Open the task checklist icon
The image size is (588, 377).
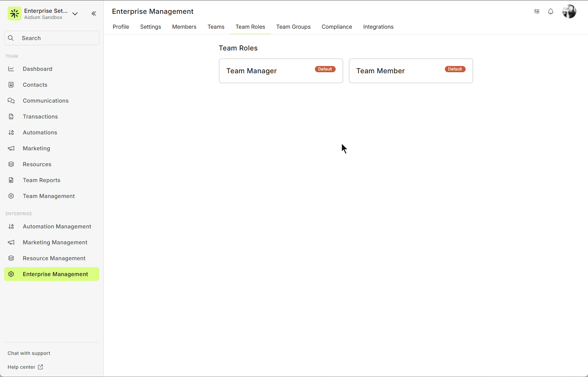coord(537,11)
